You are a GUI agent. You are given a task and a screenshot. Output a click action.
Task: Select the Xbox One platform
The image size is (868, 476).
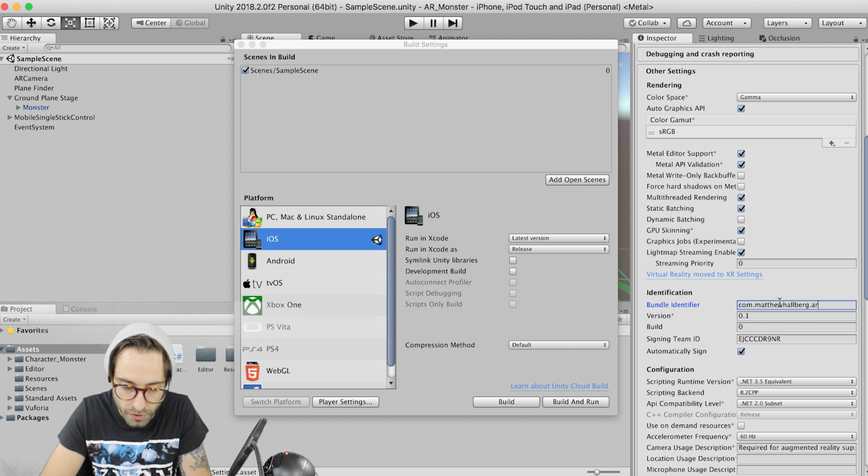(x=314, y=305)
